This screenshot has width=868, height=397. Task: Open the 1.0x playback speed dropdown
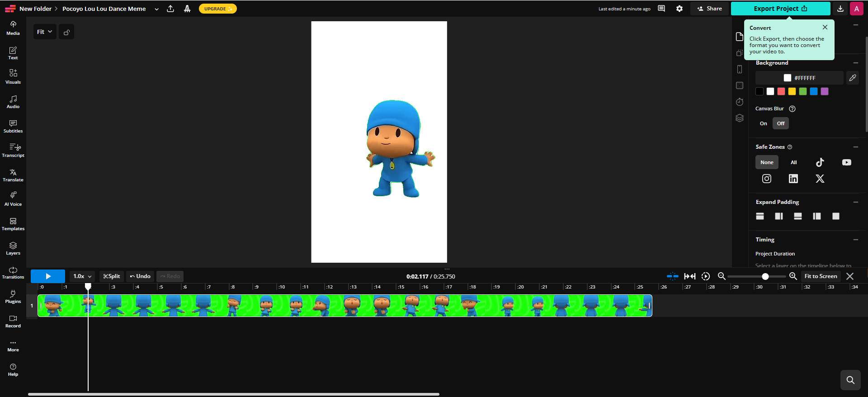tap(82, 276)
